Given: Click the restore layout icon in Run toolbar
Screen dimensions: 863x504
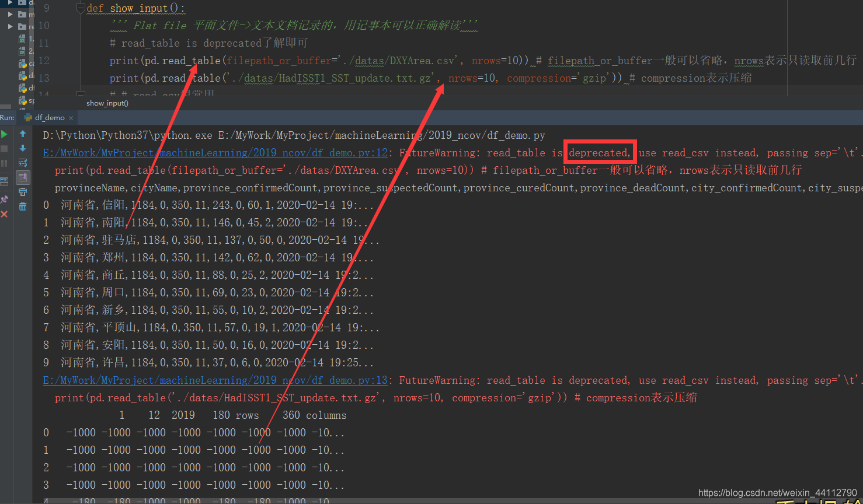Looking at the screenshot, I should [4, 180].
